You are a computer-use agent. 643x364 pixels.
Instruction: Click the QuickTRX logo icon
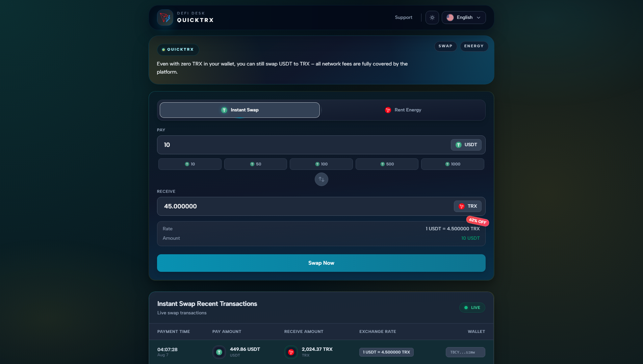[165, 18]
